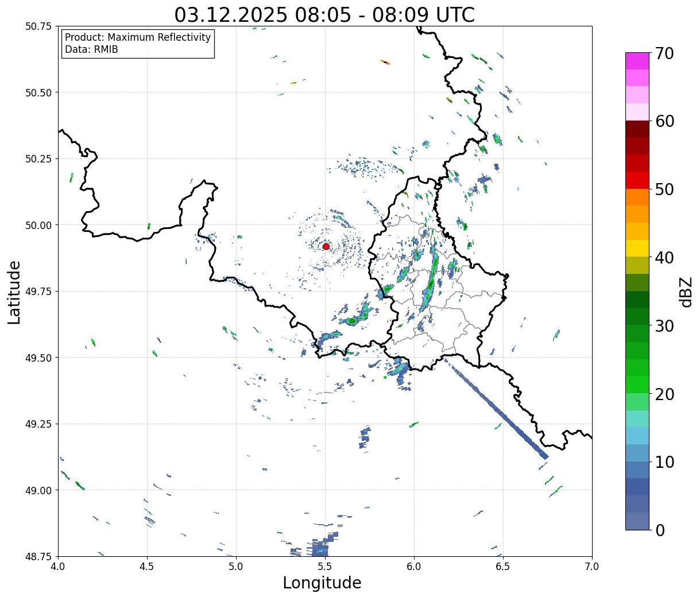This screenshot has height=597, width=700.
Task: Click the dark green colorbar segment near 35
Action: coord(637,299)
